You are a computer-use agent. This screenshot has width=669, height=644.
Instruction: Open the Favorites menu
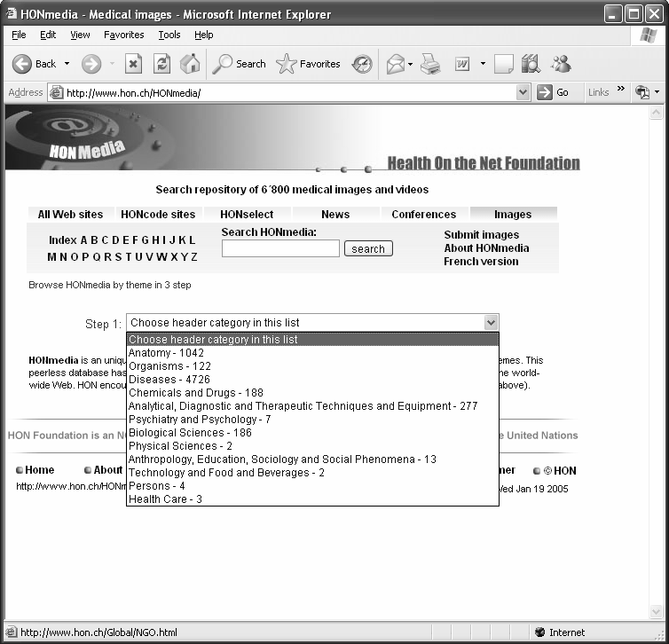(123, 35)
